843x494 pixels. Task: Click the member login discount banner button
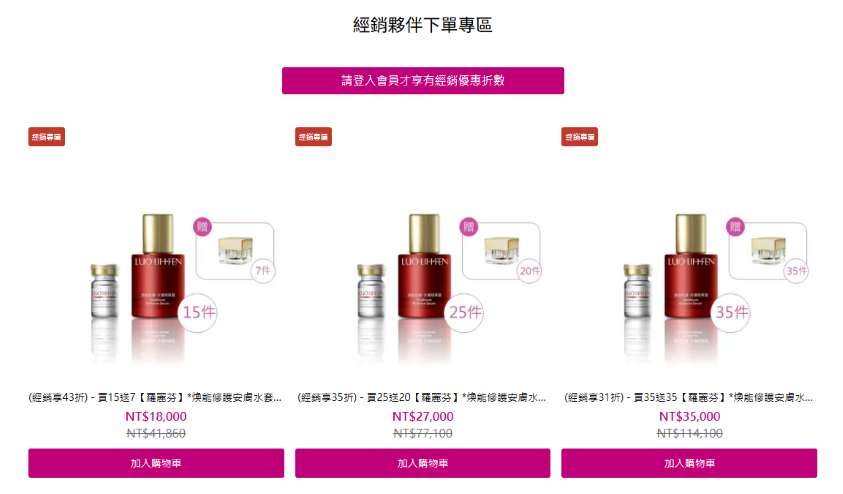(423, 81)
